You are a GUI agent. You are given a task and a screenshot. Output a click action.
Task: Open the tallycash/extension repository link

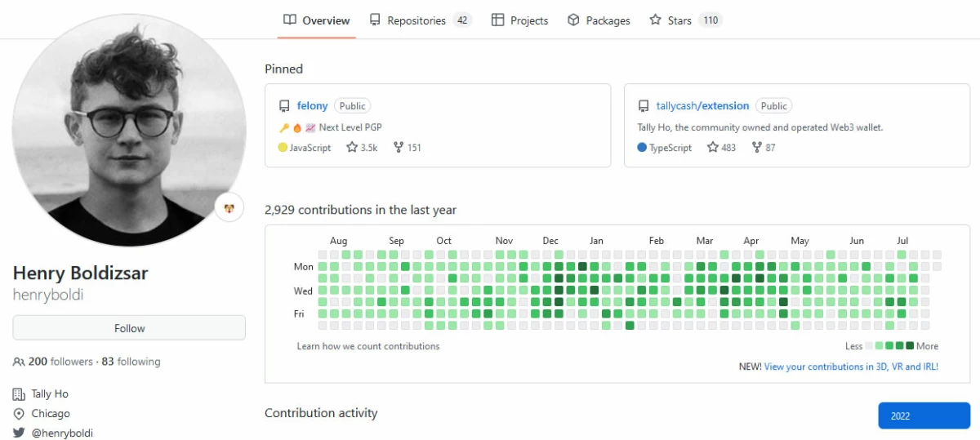(x=702, y=105)
